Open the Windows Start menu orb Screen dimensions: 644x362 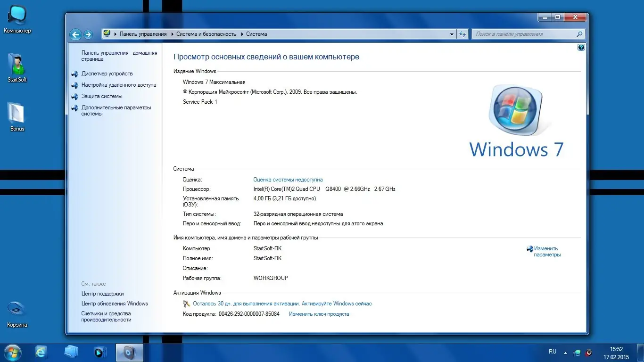pyautogui.click(x=12, y=352)
